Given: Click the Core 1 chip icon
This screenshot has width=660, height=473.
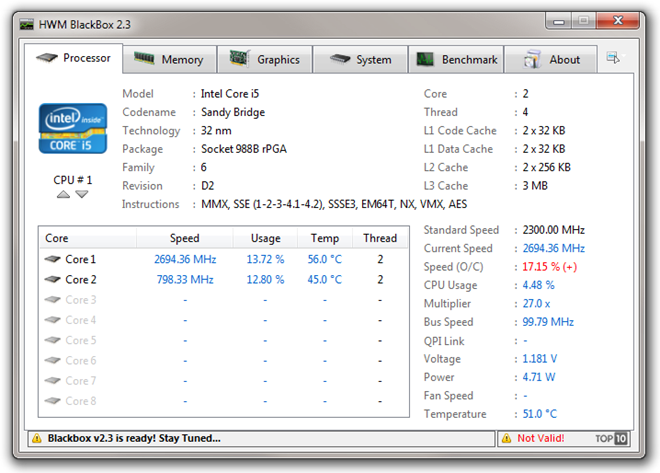Looking at the screenshot, I should point(53,259).
